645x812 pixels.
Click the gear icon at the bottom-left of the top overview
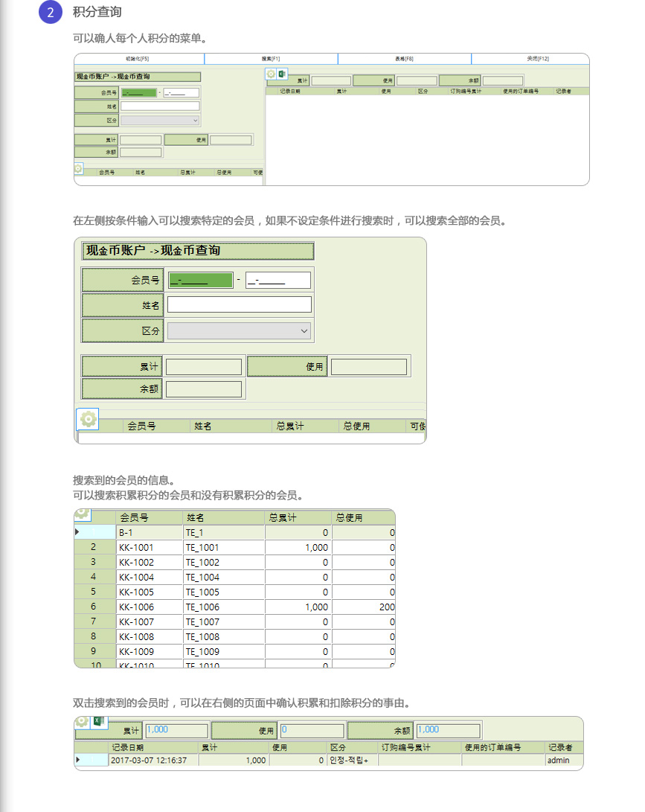click(x=78, y=169)
